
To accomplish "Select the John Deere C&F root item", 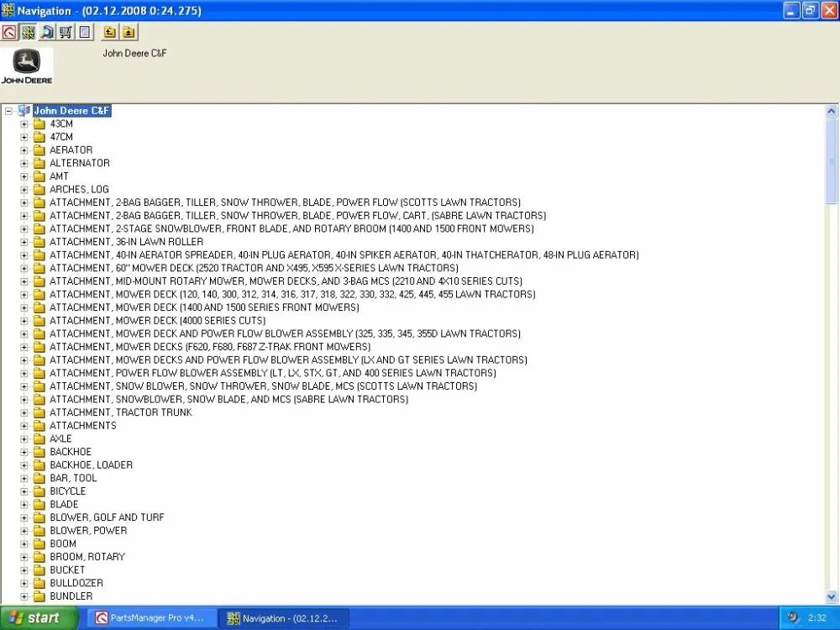I will [71, 111].
